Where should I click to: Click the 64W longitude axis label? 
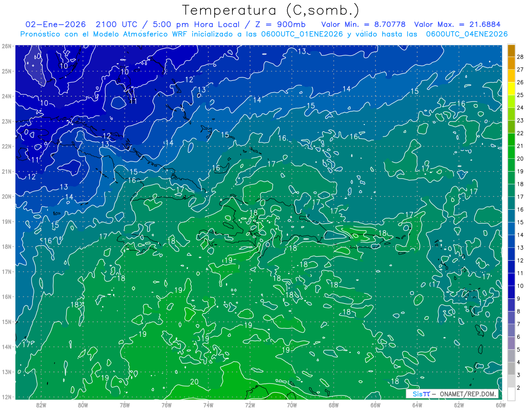point(417,405)
